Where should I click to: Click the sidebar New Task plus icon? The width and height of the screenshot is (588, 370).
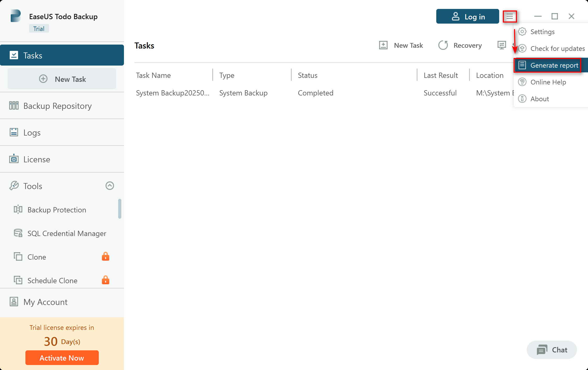pyautogui.click(x=43, y=79)
